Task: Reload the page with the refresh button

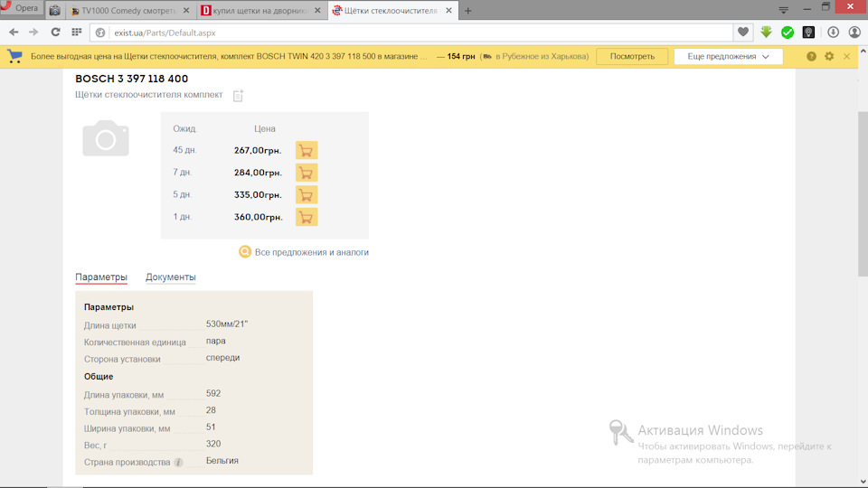Action: click(x=56, y=32)
